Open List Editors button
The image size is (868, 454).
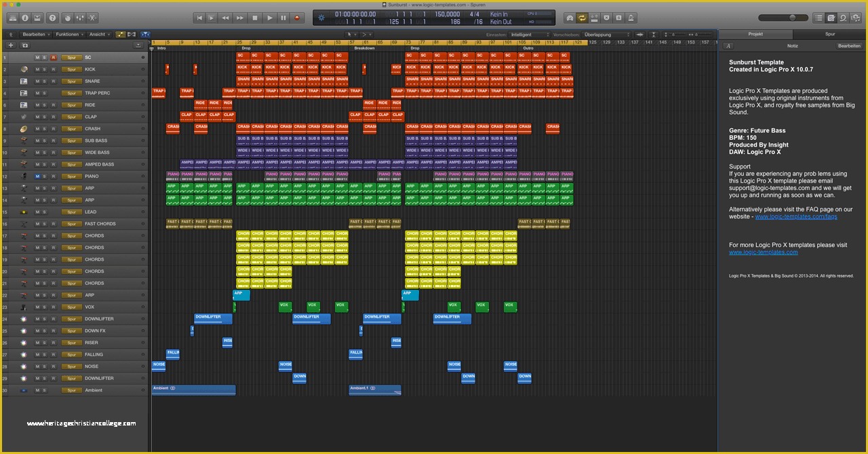tap(818, 18)
